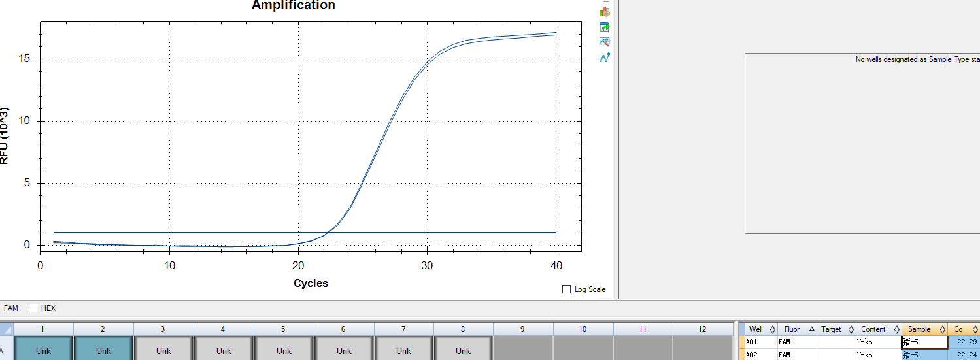Select plate column 1 header

[43, 329]
